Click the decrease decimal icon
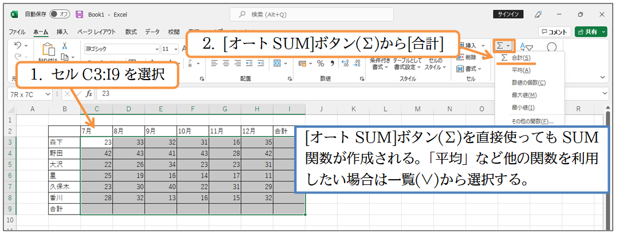 pyautogui.click(x=357, y=64)
